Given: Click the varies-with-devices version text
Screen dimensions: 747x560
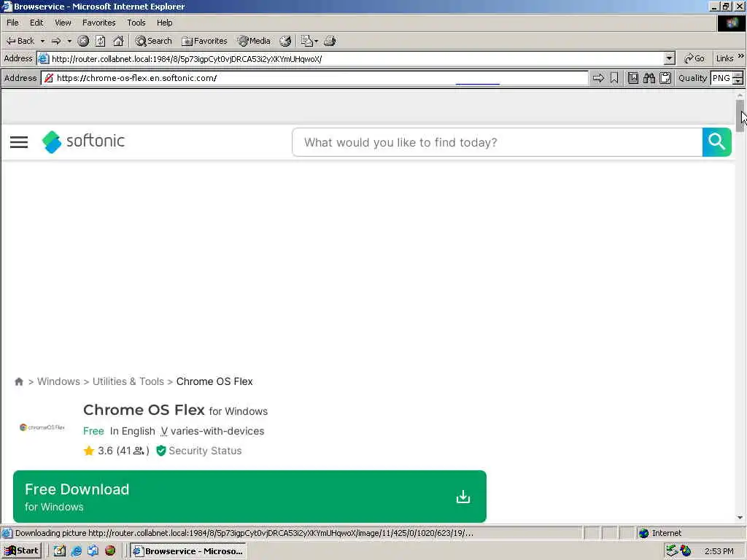Looking at the screenshot, I should click(x=217, y=431).
